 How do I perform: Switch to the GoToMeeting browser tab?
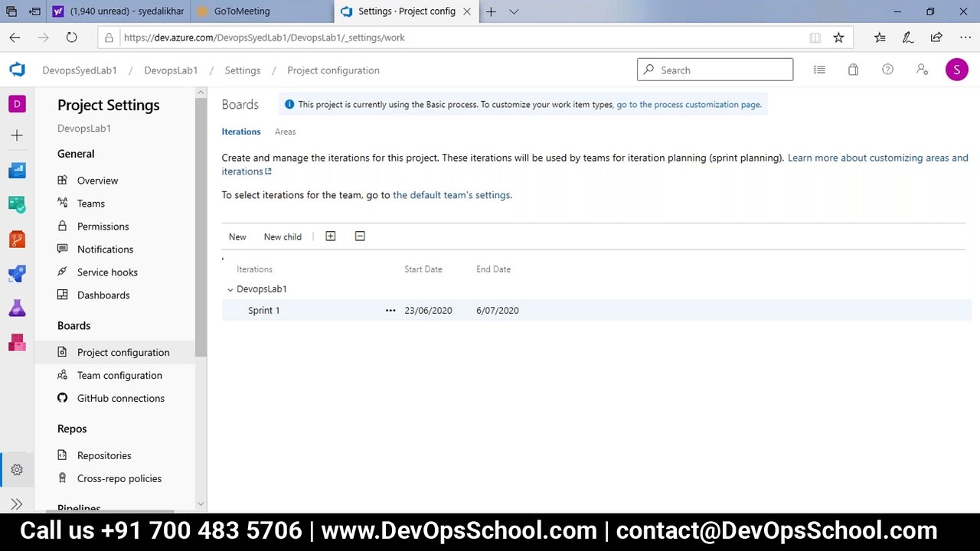click(260, 11)
